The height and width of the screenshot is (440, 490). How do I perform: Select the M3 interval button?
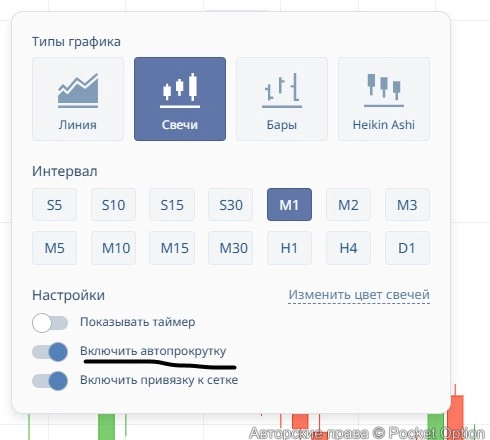(407, 205)
